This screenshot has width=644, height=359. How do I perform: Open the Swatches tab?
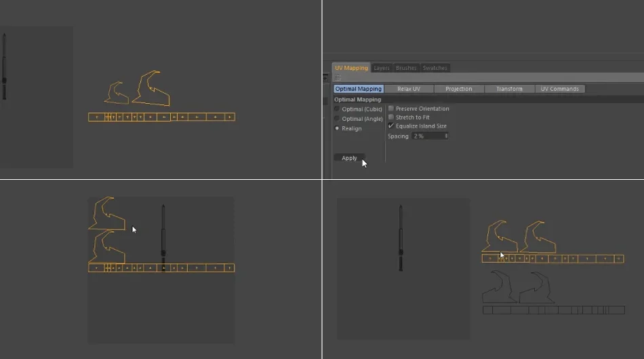tap(435, 68)
